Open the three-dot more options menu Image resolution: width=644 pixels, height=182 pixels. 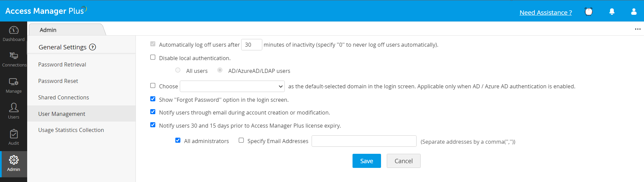click(638, 29)
